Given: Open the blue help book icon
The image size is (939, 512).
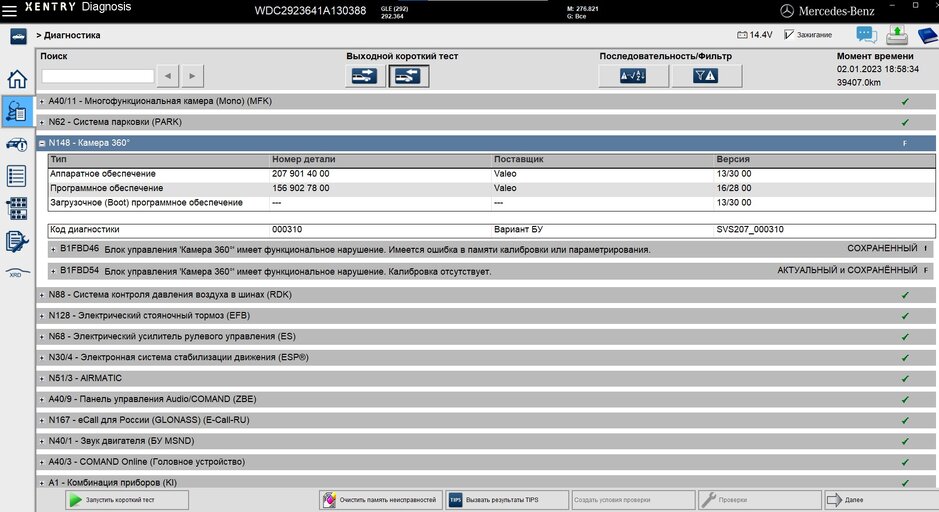Looking at the screenshot, I should (928, 35).
